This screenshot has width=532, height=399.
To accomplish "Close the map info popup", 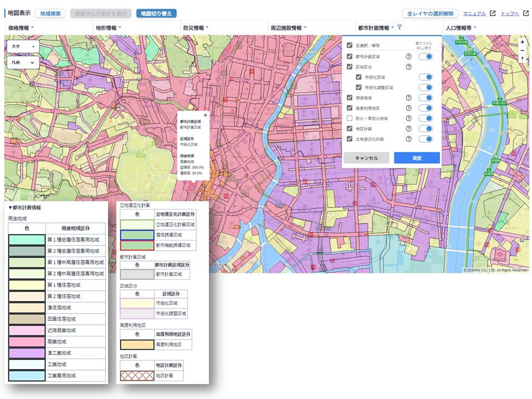I will 206,115.
